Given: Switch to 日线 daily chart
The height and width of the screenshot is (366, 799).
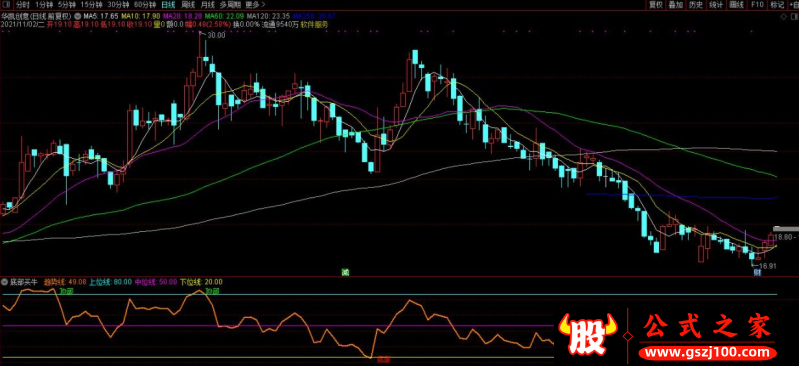Looking at the screenshot, I should tap(168, 5).
